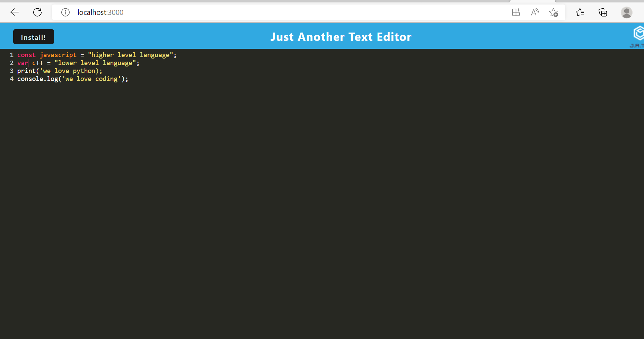Click the Back navigation arrow

[x=14, y=12]
